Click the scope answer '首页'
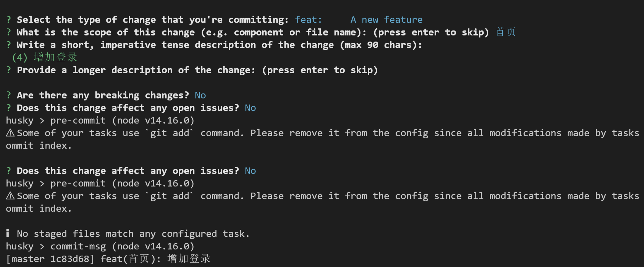644x267 pixels. 506,32
